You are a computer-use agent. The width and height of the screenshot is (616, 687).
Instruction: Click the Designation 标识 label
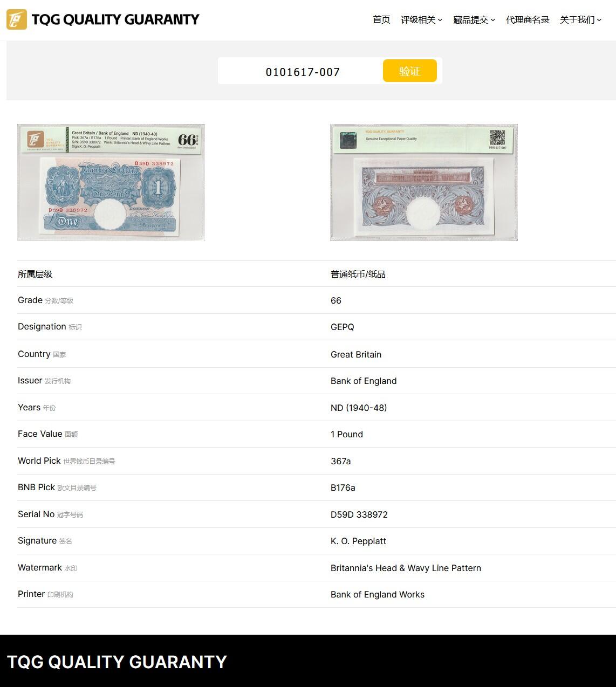[x=50, y=327]
